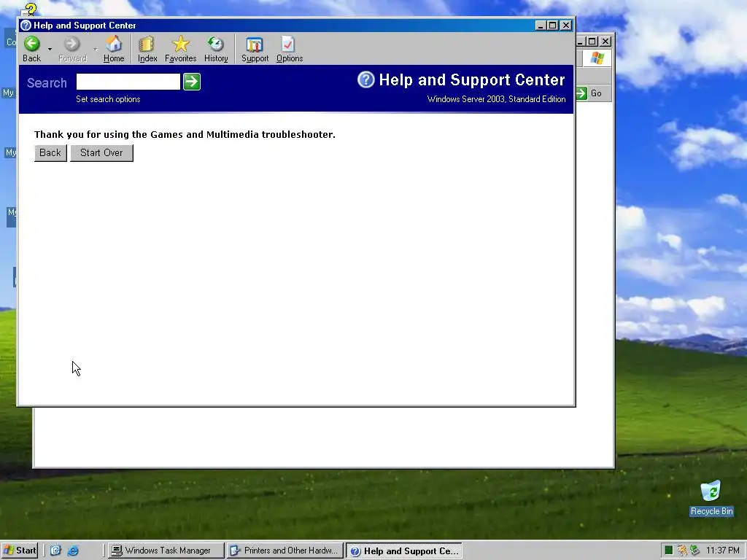This screenshot has height=560, width=747.
Task: Minimize the Help and Support Center window
Action: [x=541, y=26]
